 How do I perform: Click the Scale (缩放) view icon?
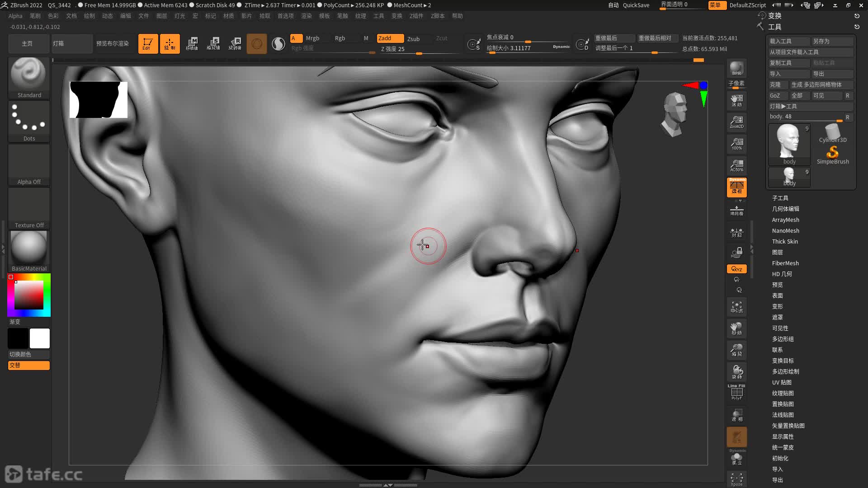pos(736,351)
